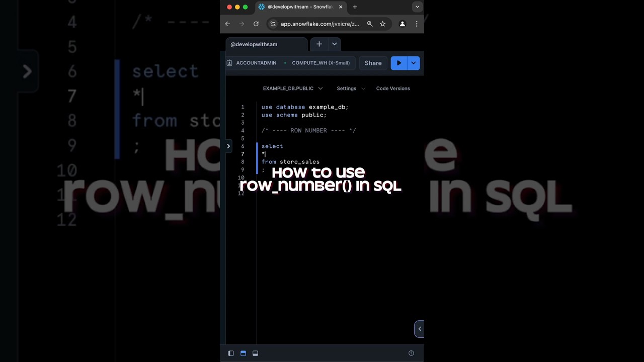The height and width of the screenshot is (362, 644).
Task: Reload the Snowflake page
Action: [256, 24]
